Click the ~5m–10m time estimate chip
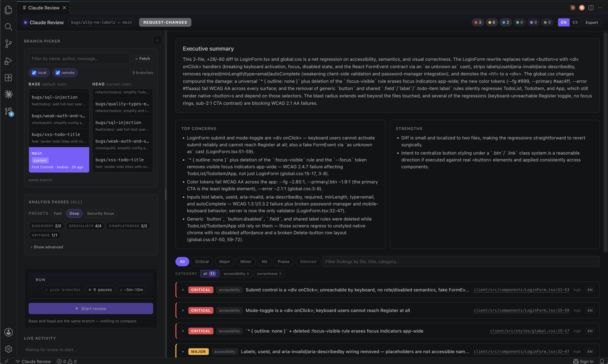 (131, 290)
